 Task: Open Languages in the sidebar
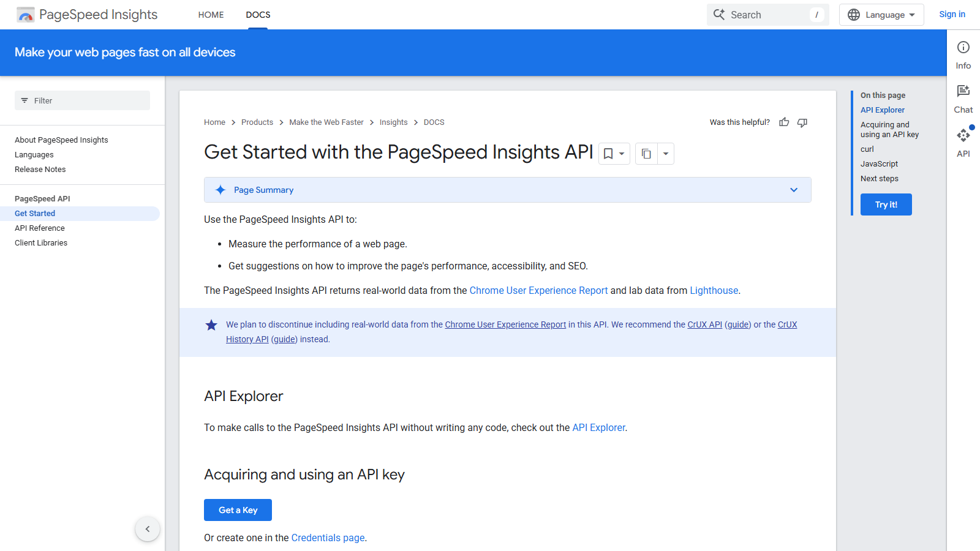34,155
